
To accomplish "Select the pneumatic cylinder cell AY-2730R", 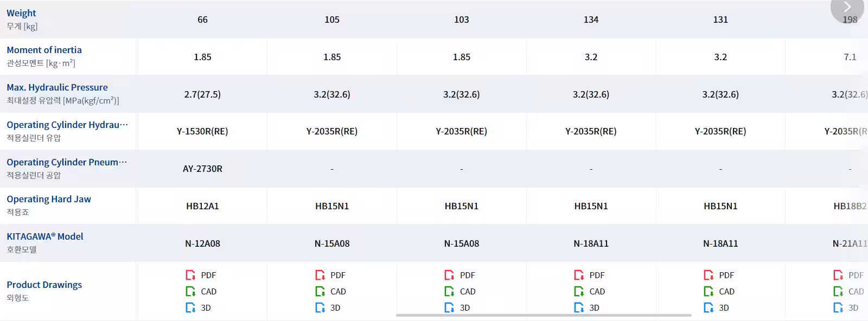I will point(202,169).
